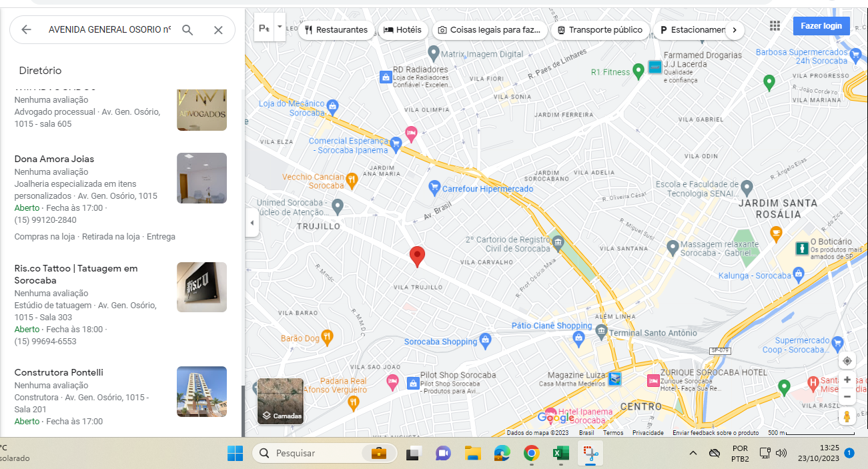Click the Carrefour Hipermercado shopping pin
Screen dimensions: 868x469
(434, 187)
